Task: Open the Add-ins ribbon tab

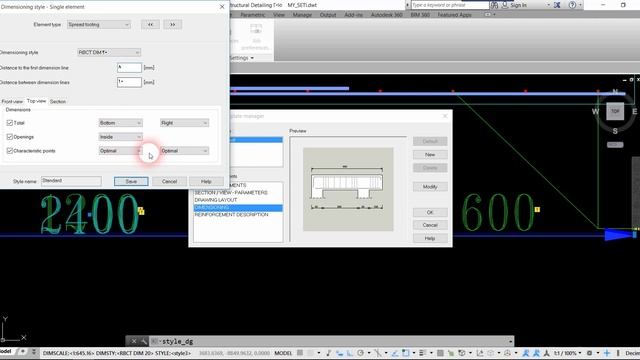Action: tap(353, 15)
